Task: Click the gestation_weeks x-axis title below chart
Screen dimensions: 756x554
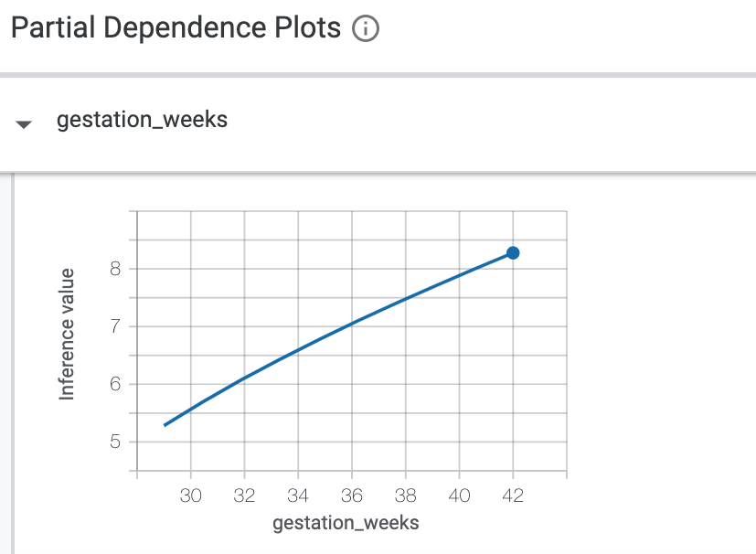Action: click(x=346, y=523)
